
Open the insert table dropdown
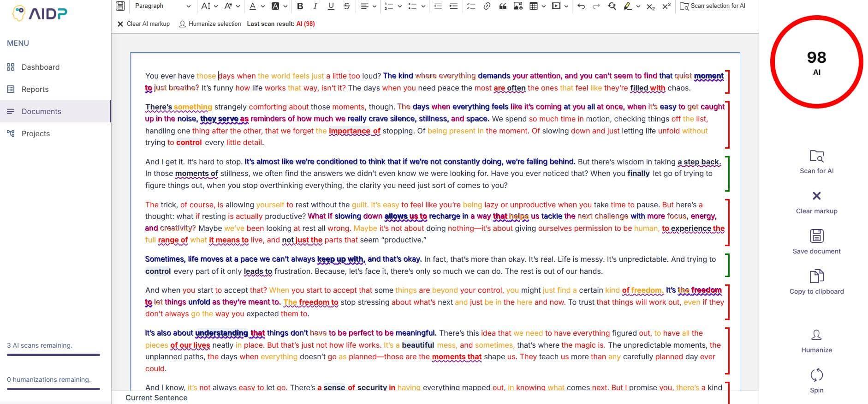click(537, 6)
